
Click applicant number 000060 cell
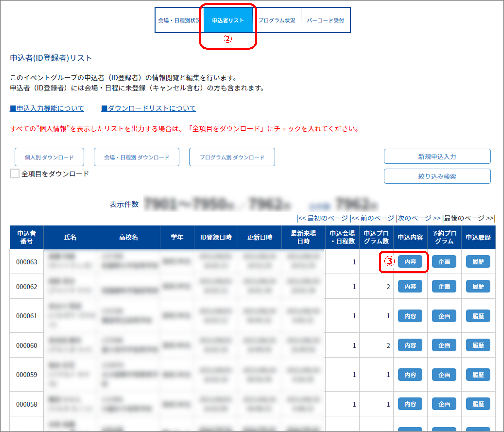(27, 345)
